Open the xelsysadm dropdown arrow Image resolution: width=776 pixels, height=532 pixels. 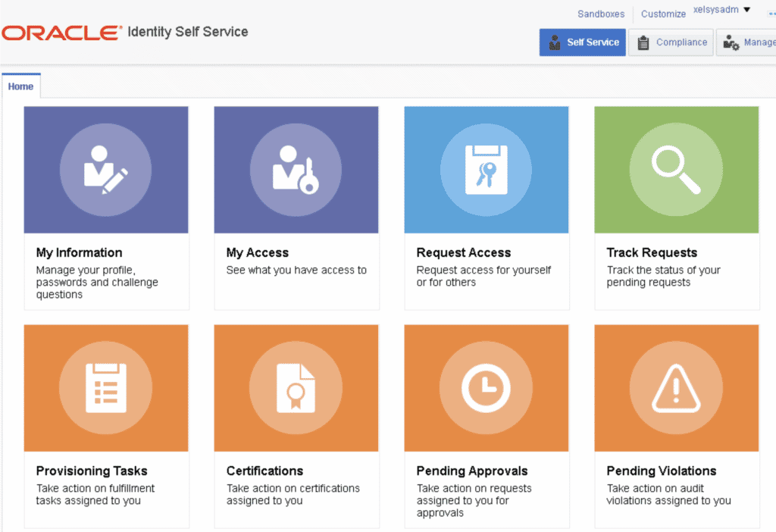746,10
